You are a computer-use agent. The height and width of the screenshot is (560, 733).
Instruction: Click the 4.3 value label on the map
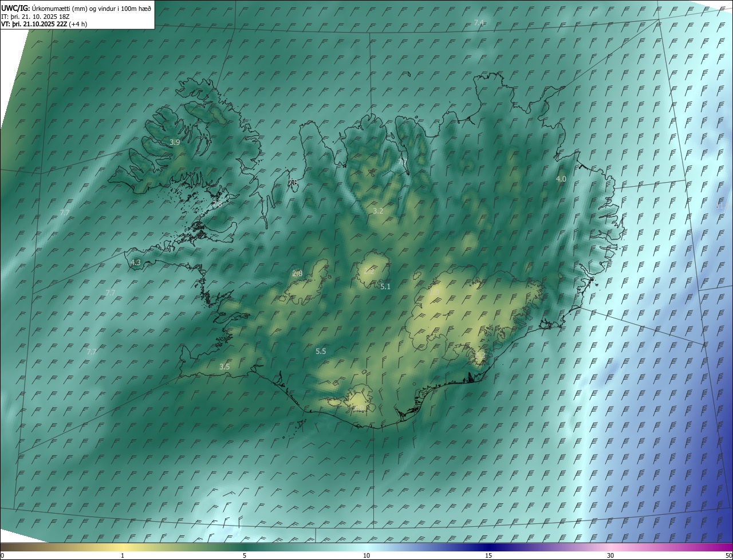click(x=136, y=262)
